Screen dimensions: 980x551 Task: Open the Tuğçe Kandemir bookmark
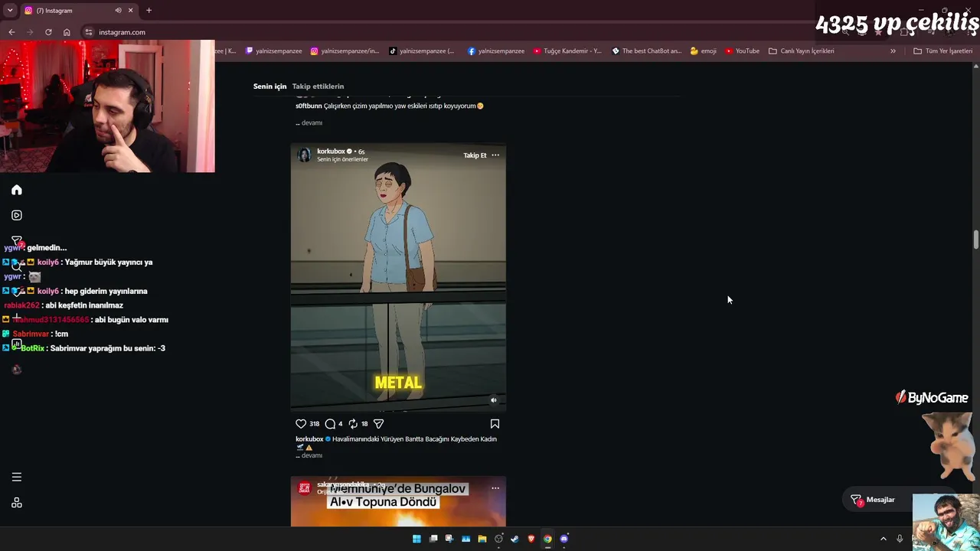pyautogui.click(x=567, y=51)
